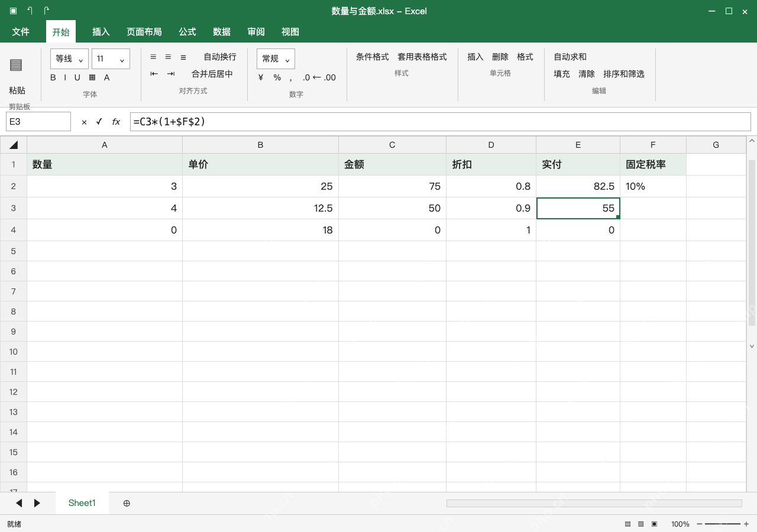Screen dimensions: 757x532
Task: Click 套用表格格式 format as table
Action: pyautogui.click(x=422, y=57)
